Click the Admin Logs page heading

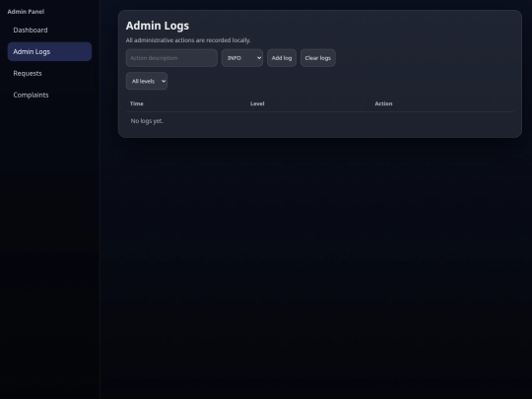[158, 26]
